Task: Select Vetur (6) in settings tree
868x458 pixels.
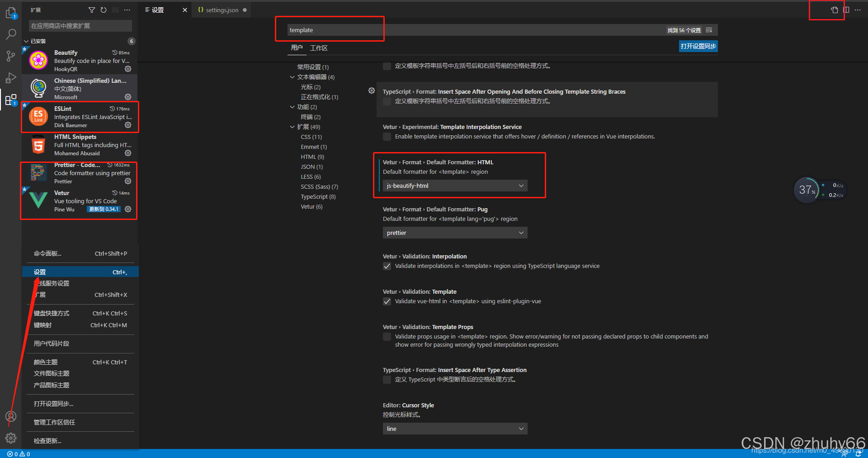Action: (311, 206)
